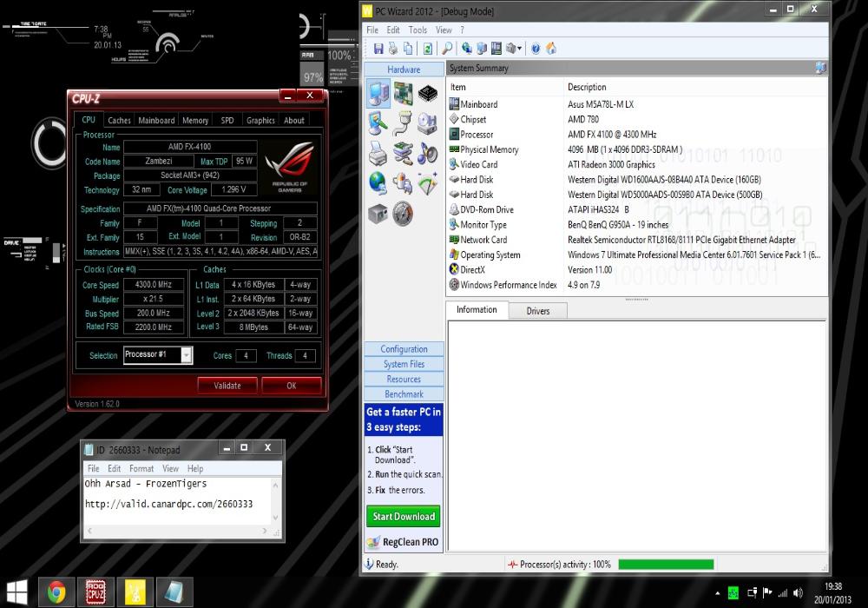
Task: Select the Devices stacked cards icon
Action: [x=403, y=154]
